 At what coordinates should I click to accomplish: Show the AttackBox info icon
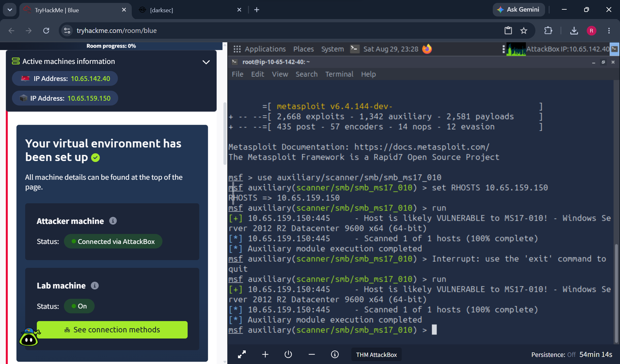[x=335, y=354]
